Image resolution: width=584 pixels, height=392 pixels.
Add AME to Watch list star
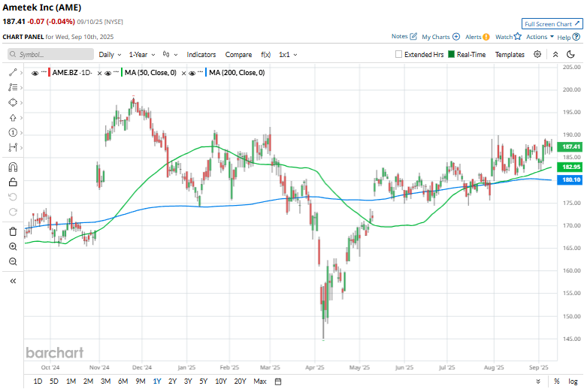(x=517, y=37)
